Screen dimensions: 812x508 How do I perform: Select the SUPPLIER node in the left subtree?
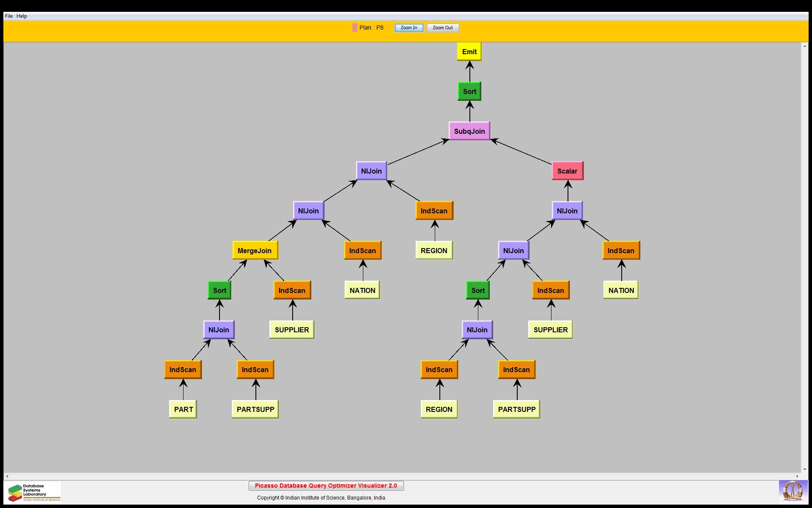(x=292, y=330)
